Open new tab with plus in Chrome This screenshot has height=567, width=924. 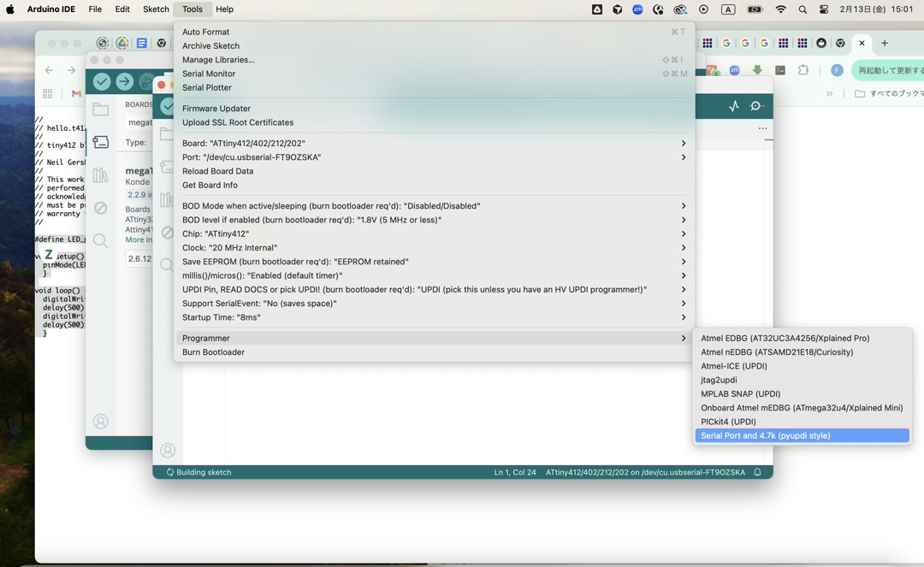pyautogui.click(x=885, y=43)
